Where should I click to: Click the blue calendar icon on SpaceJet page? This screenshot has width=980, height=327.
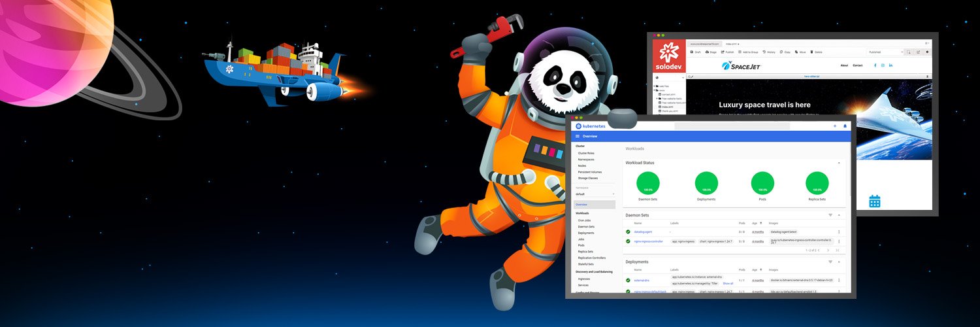(x=875, y=201)
